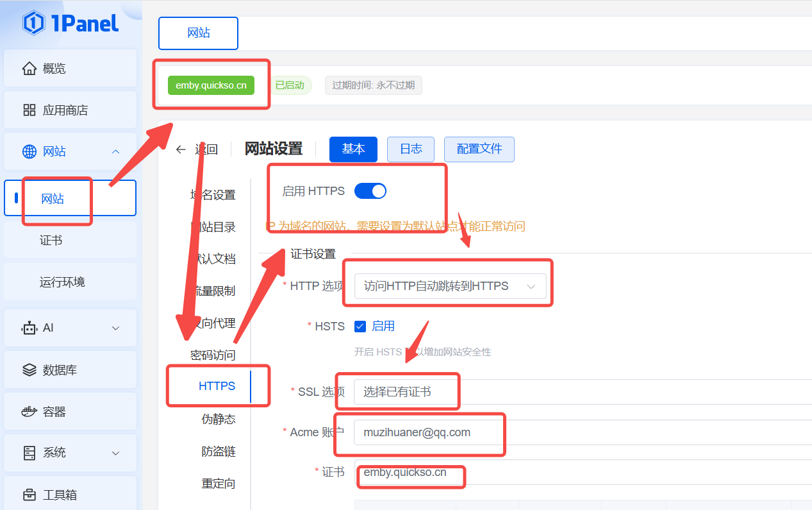This screenshot has width=812, height=510.
Task: Select the 运行环境 submenu item
Action: [70, 282]
